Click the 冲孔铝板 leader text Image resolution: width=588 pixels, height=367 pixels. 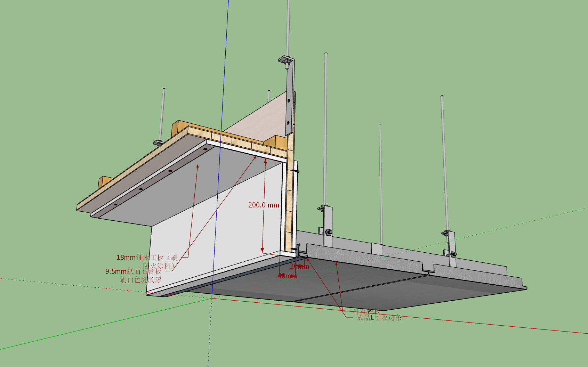click(x=367, y=312)
